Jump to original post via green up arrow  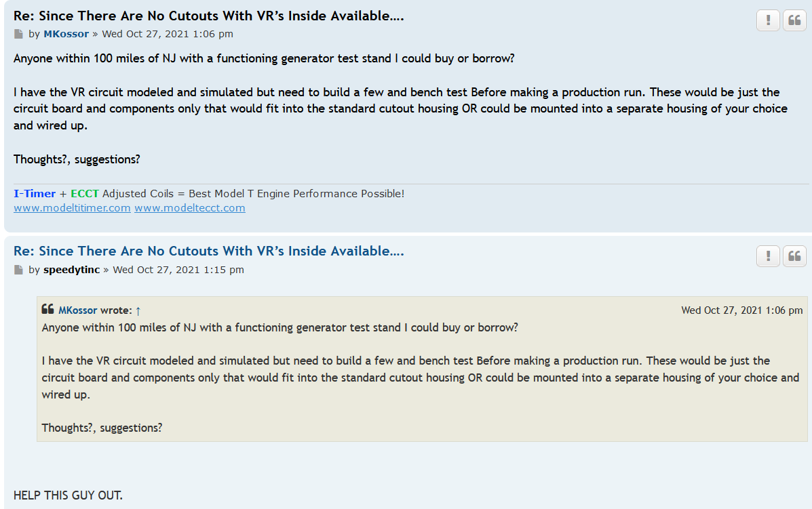pos(138,310)
